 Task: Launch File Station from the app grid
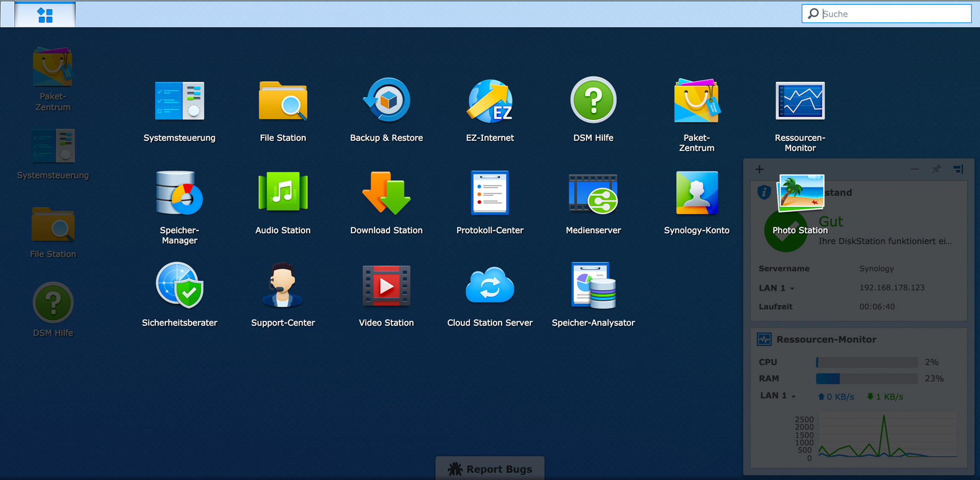point(283,101)
